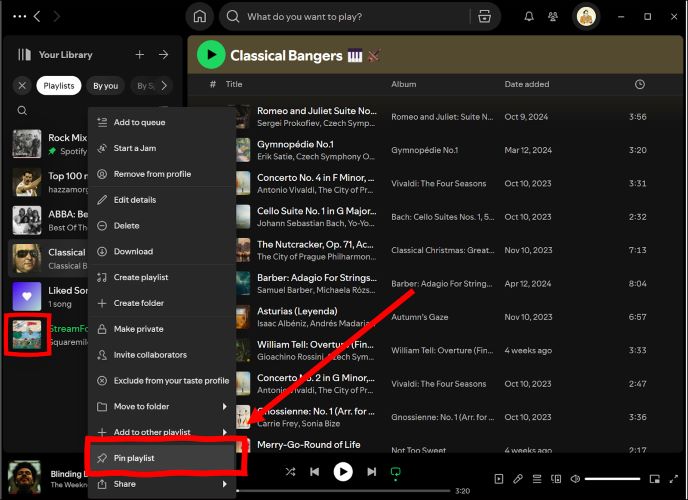The width and height of the screenshot is (688, 500).
Task: Click the duration clock column header
Action: 640,84
